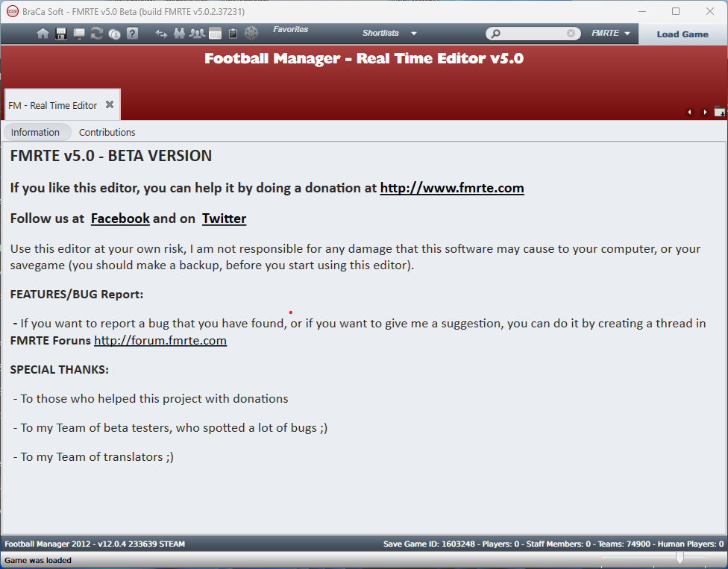The width and height of the screenshot is (728, 569).
Task: Open search via the binoculars icon
Action: pyautogui.click(x=179, y=34)
